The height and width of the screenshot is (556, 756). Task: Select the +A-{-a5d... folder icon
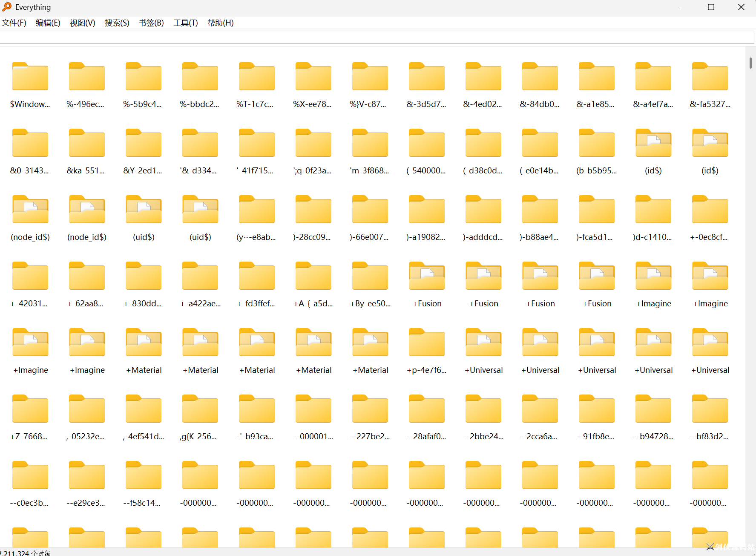(x=313, y=276)
